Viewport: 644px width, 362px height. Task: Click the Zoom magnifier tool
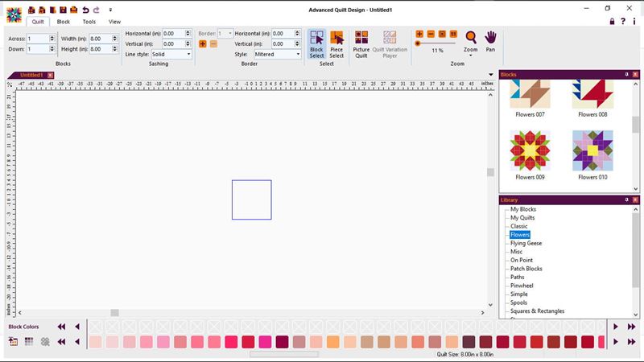[471, 41]
